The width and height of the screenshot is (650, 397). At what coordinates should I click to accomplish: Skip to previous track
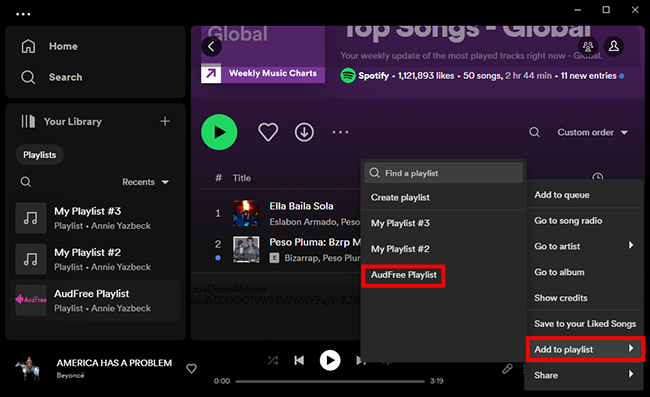pos(299,360)
